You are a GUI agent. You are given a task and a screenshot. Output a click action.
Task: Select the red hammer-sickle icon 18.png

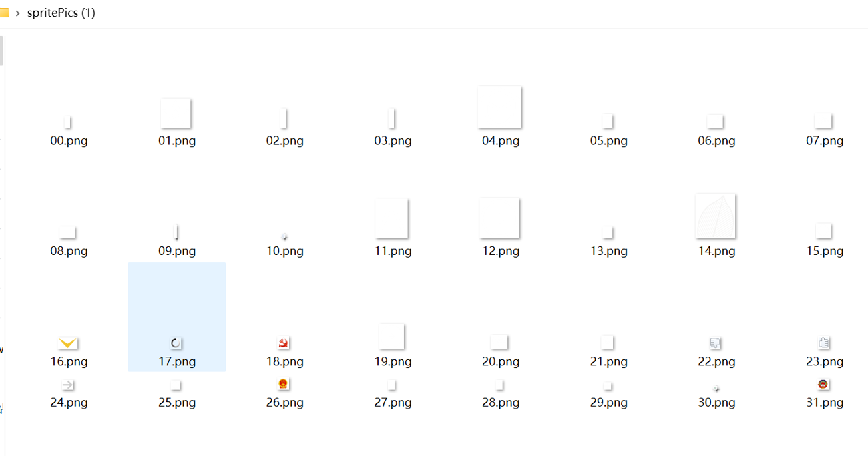(x=284, y=343)
